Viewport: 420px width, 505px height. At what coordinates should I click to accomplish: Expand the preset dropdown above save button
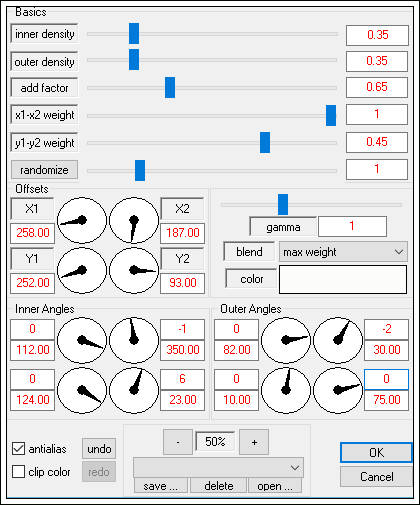pos(218,468)
